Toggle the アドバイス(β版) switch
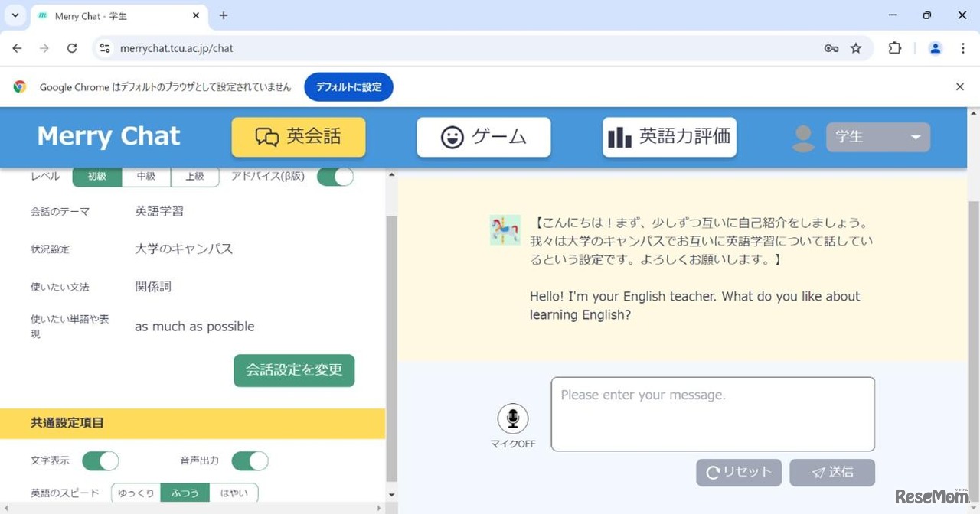 click(x=335, y=176)
